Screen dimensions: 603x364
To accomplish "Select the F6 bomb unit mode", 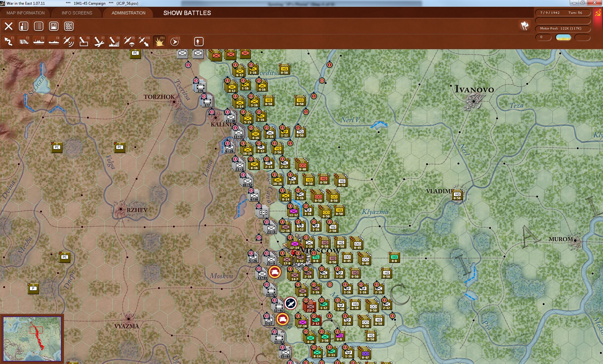I will coord(84,41).
